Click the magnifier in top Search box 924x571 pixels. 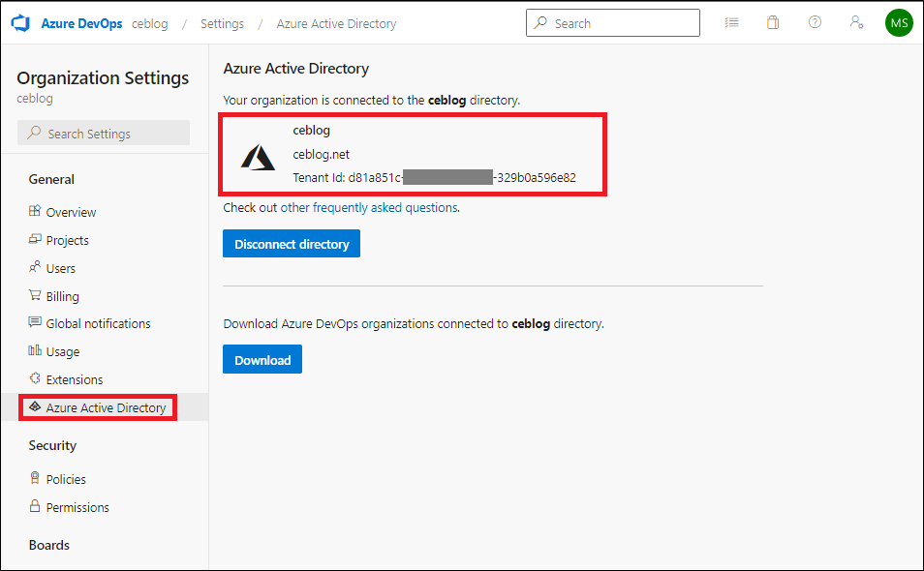[x=540, y=23]
